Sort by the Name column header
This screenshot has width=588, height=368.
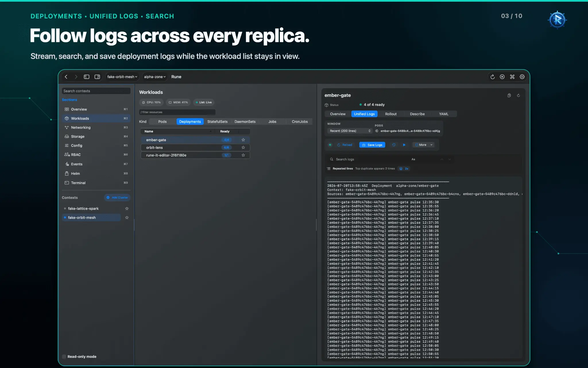[x=178, y=131]
